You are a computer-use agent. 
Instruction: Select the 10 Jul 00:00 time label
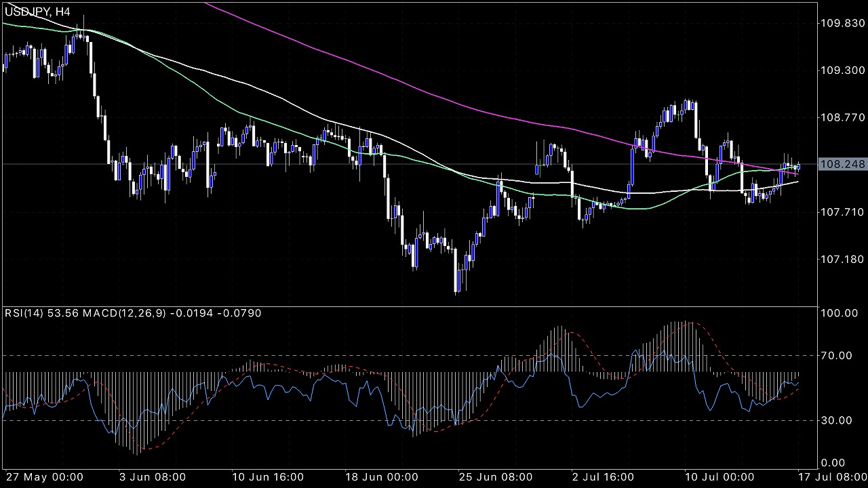(x=719, y=477)
